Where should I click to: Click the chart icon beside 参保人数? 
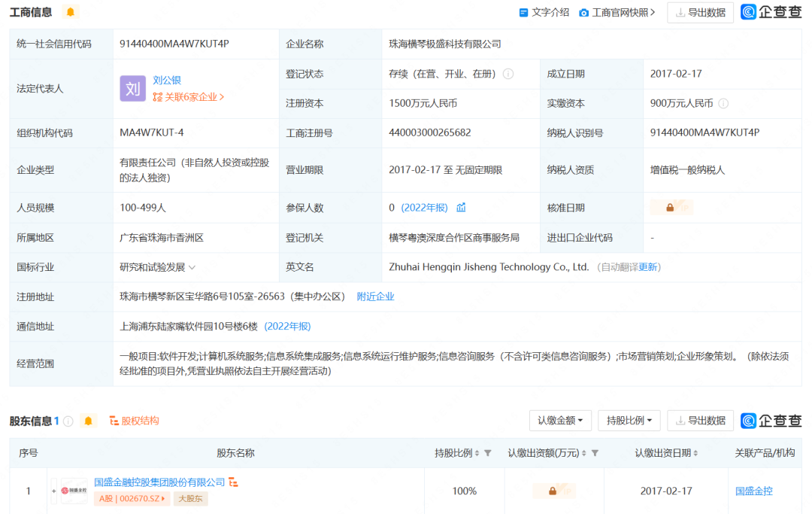[x=461, y=207]
